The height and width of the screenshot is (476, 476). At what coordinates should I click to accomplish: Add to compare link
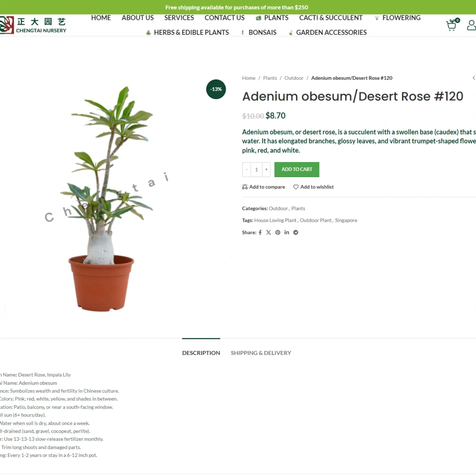264,187
